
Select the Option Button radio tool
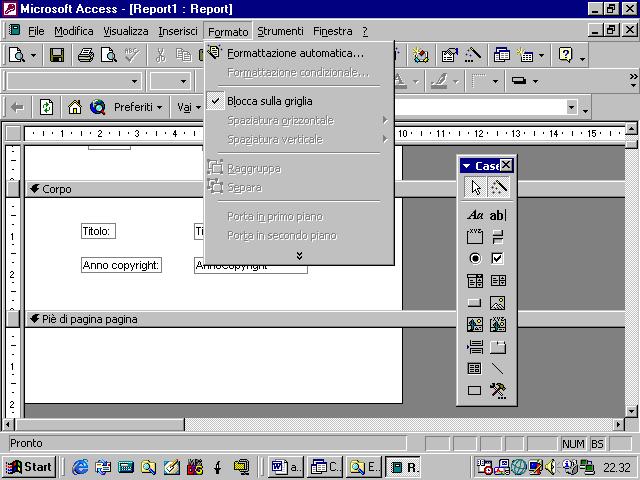point(475,258)
